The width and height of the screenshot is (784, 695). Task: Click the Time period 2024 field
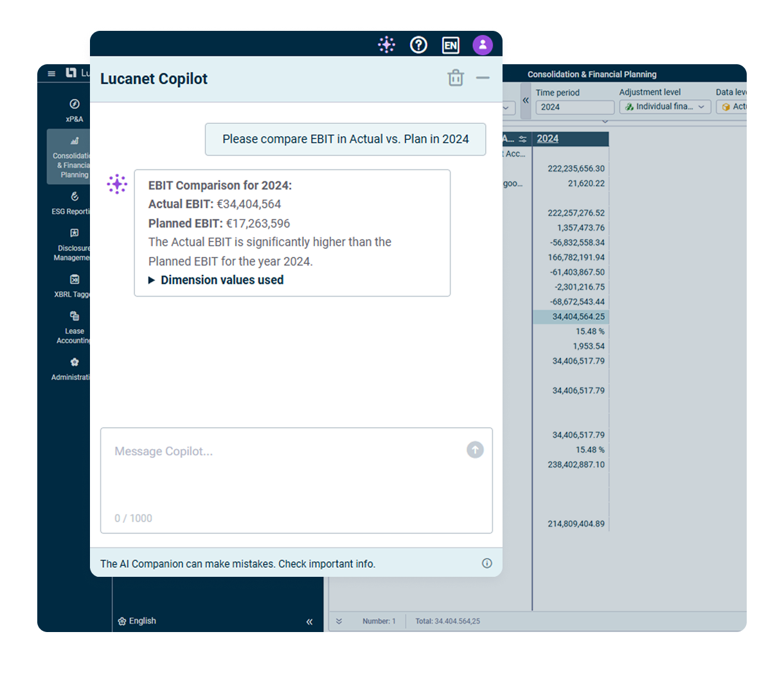575,107
